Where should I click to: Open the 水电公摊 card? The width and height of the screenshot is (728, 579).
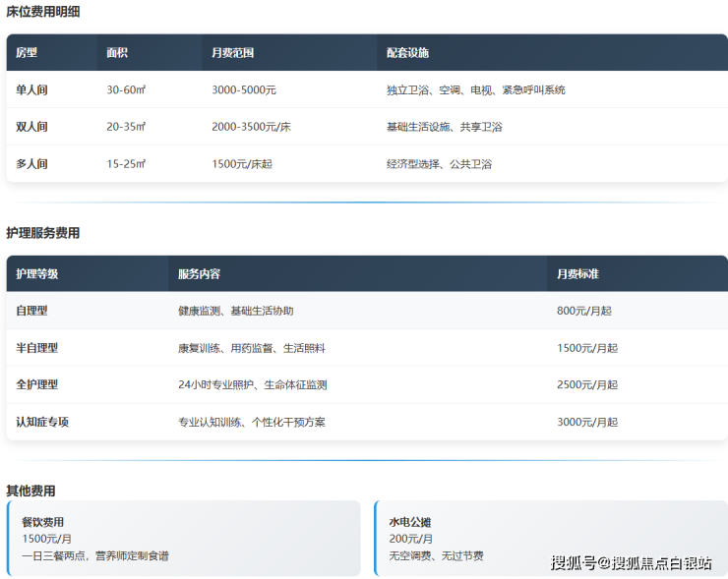(551, 538)
